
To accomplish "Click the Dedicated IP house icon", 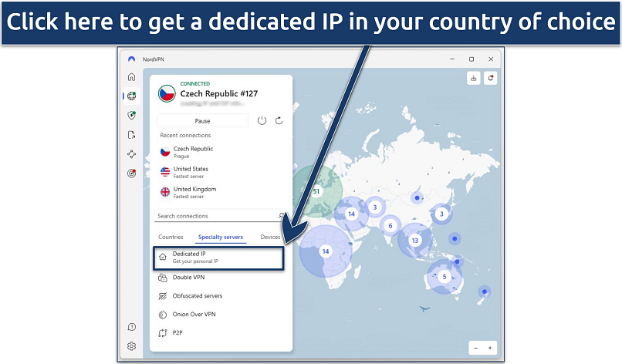I will 163,257.
